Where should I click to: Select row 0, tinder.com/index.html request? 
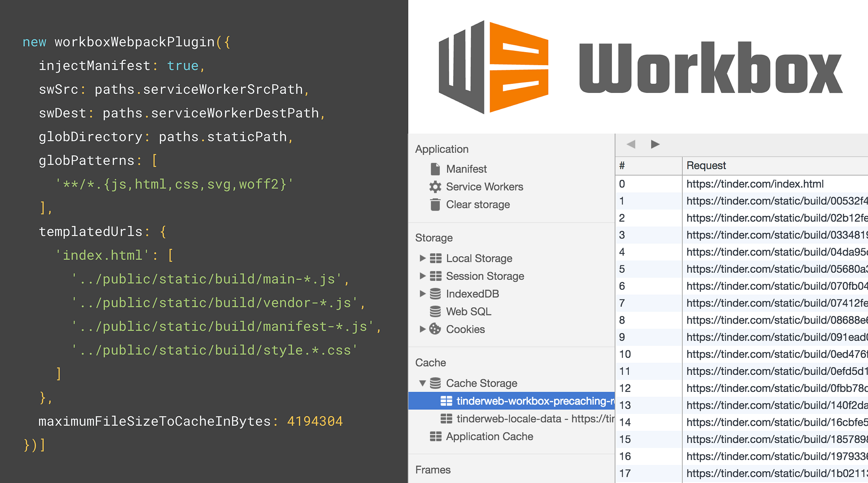click(x=755, y=184)
